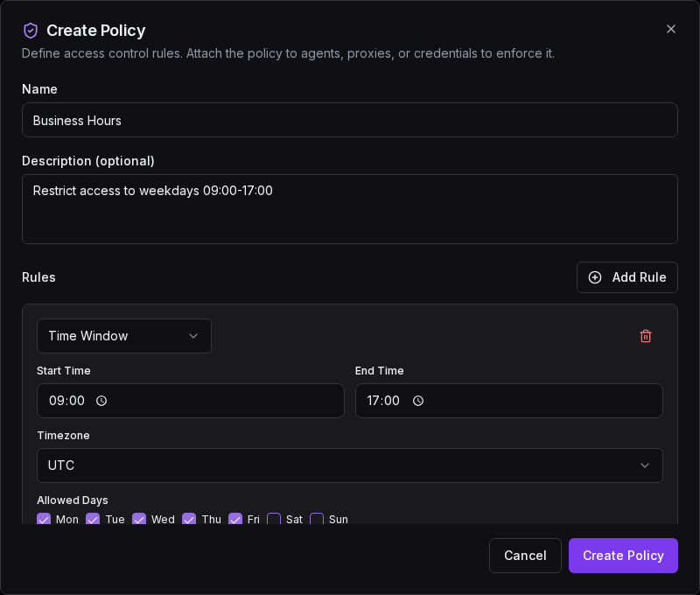700x595 pixels.
Task: Click the Rules section heading
Action: [38, 277]
